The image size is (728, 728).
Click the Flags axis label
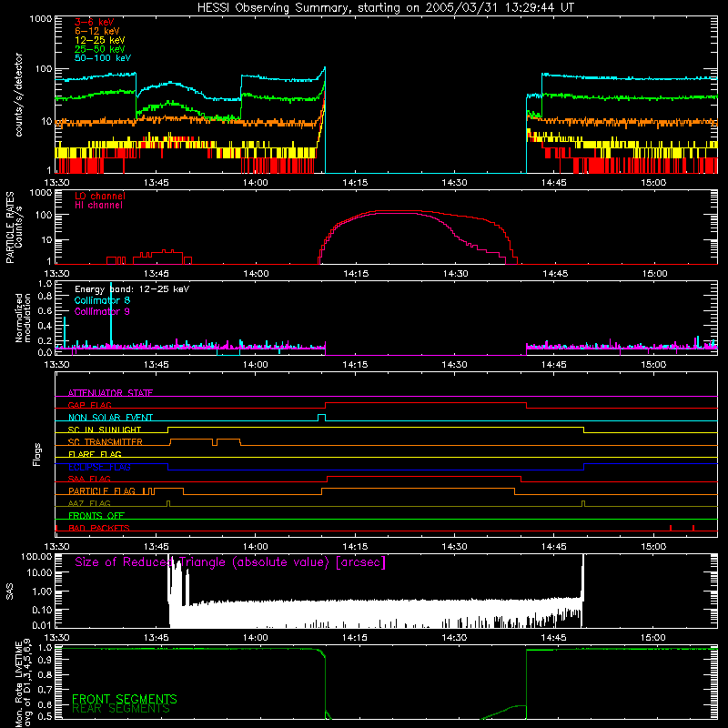(37, 454)
